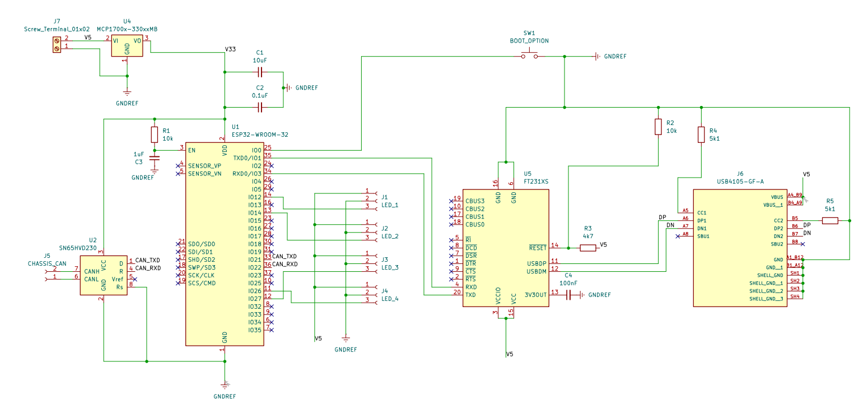Click the V5 label right of R3
868x408 pixels.
603,245
